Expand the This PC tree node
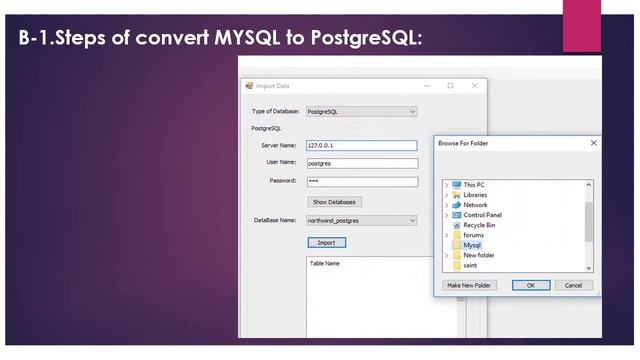This screenshot has width=640, height=360. 447,185
